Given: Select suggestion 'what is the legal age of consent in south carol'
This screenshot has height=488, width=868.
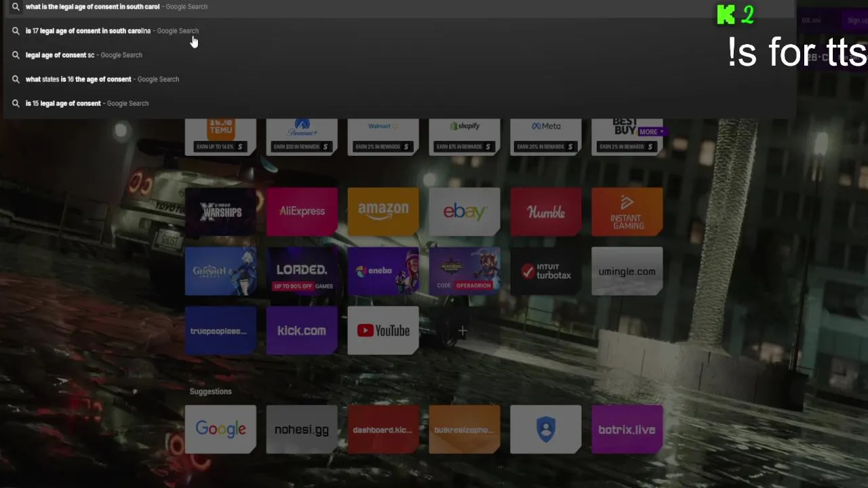Looking at the screenshot, I should tap(399, 7).
